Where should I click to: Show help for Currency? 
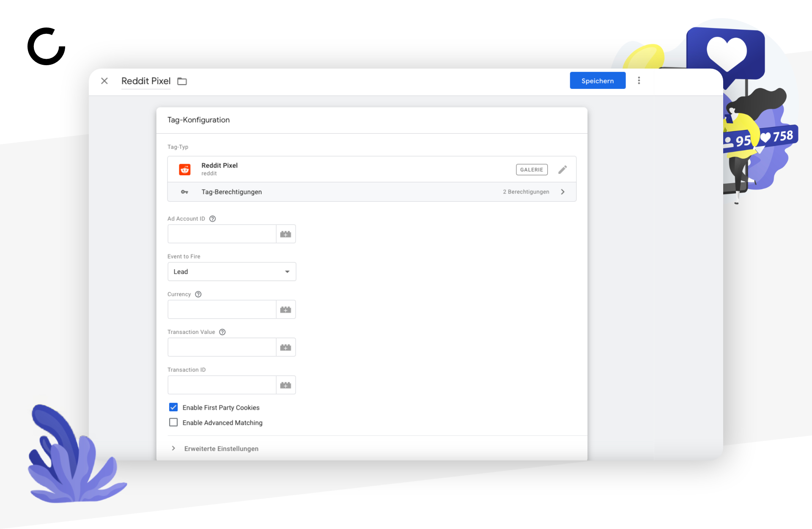tap(198, 295)
